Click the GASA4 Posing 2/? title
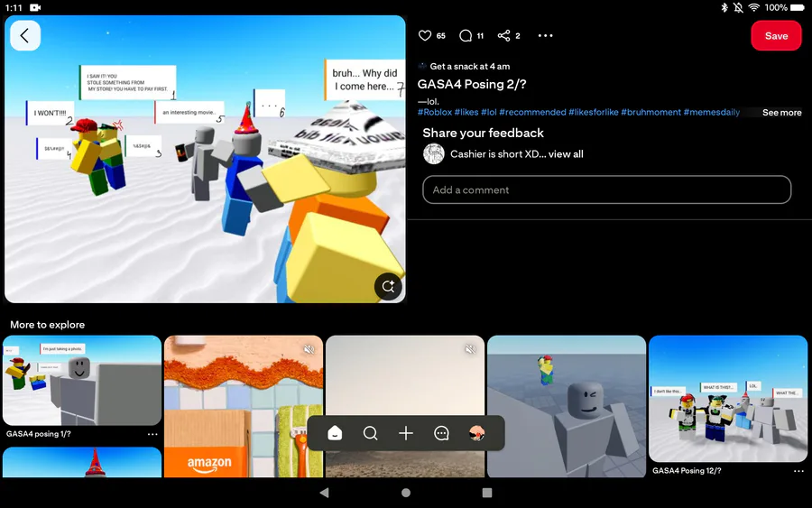Image resolution: width=812 pixels, height=508 pixels. [x=472, y=85]
